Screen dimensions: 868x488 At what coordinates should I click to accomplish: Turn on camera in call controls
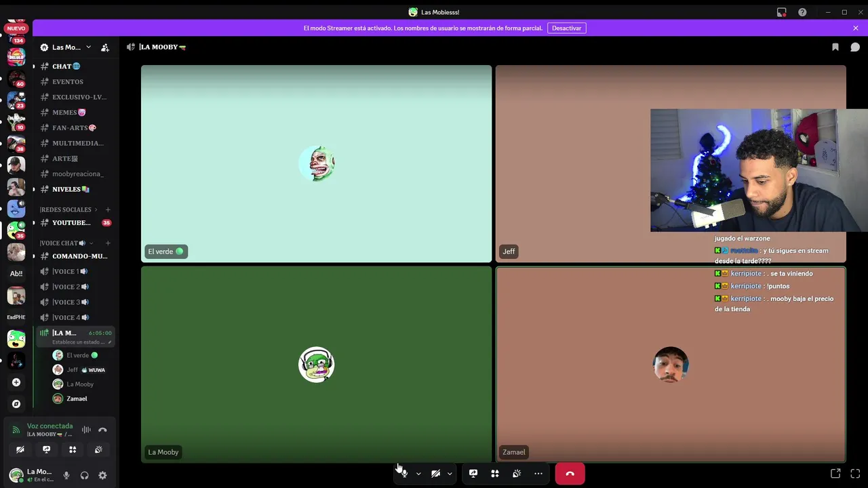435,474
